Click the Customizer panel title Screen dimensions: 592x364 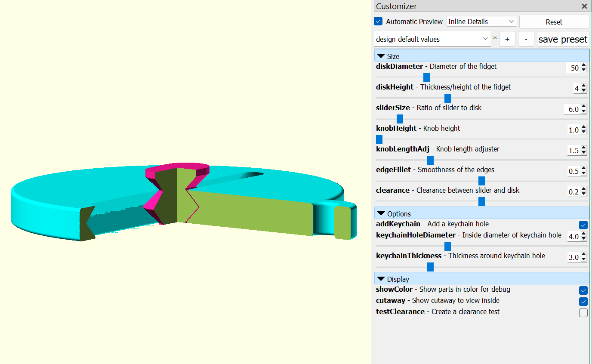pos(396,6)
